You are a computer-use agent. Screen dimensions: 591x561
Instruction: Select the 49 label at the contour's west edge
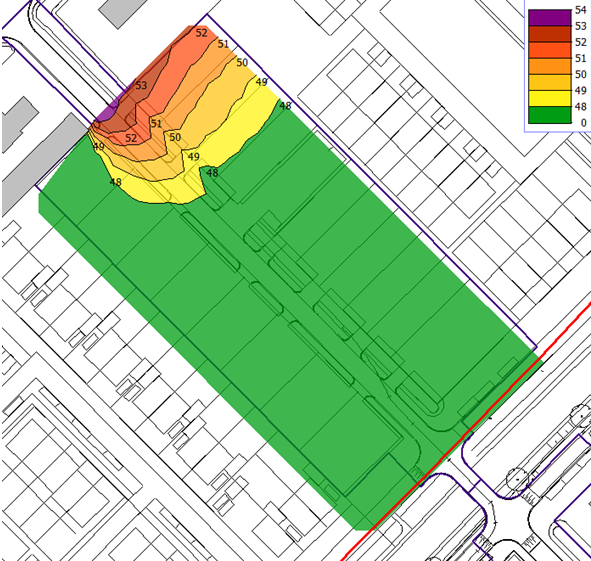click(98, 146)
